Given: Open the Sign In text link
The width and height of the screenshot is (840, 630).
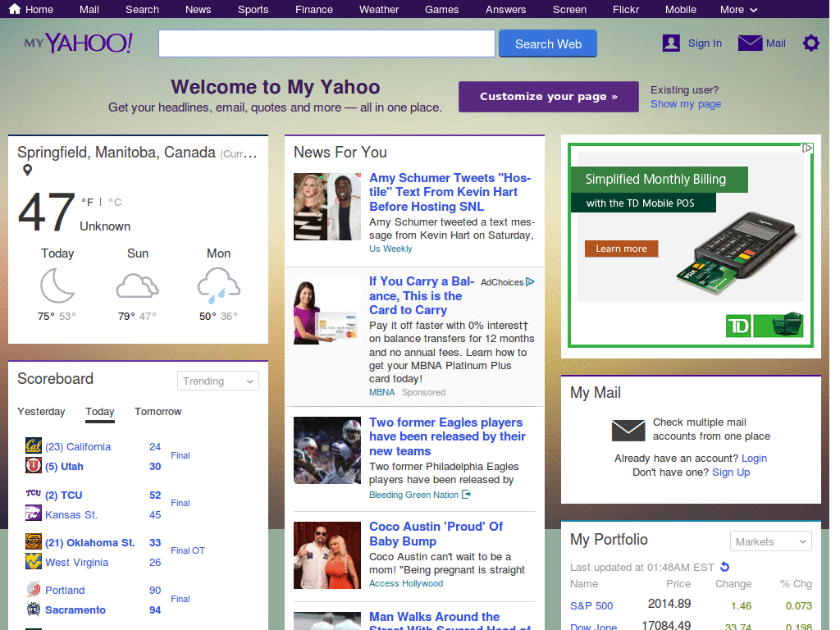Looking at the screenshot, I should point(705,43).
